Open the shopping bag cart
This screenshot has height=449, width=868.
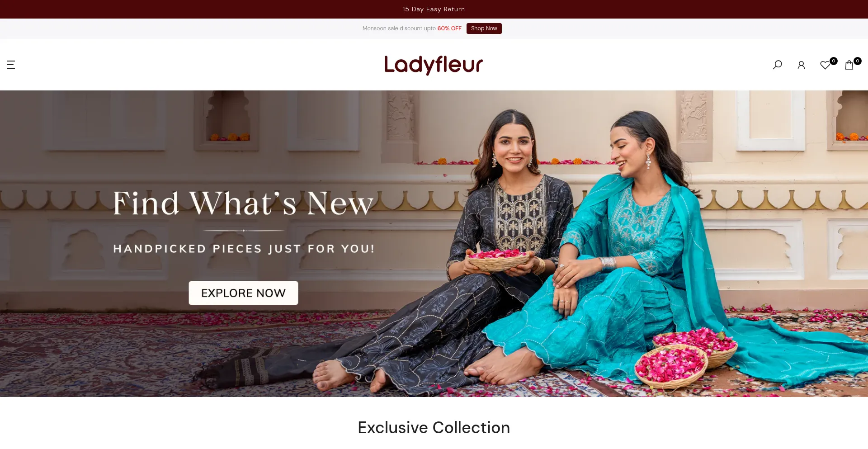(x=849, y=65)
